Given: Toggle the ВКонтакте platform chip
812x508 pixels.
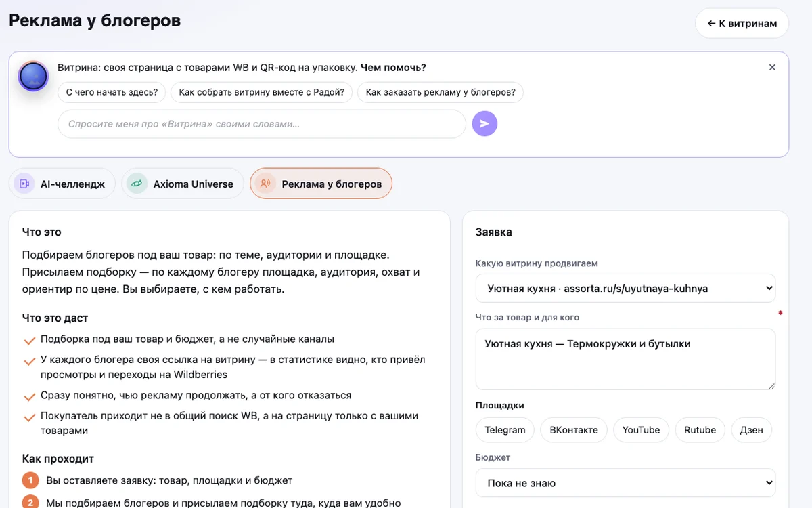Looking at the screenshot, I should point(574,430).
